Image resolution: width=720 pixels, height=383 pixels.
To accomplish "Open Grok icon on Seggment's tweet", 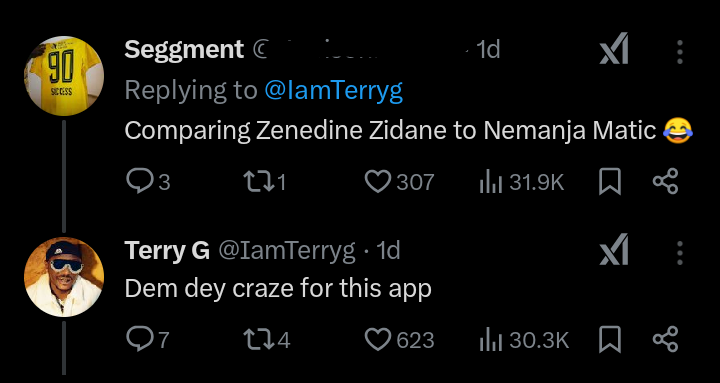I will [x=613, y=48].
